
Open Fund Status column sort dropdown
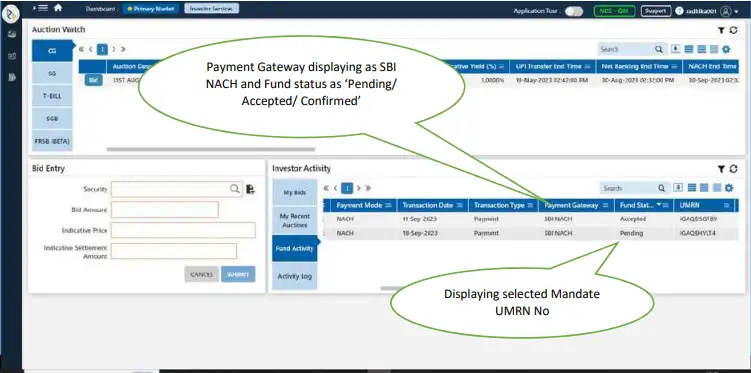[659, 205]
